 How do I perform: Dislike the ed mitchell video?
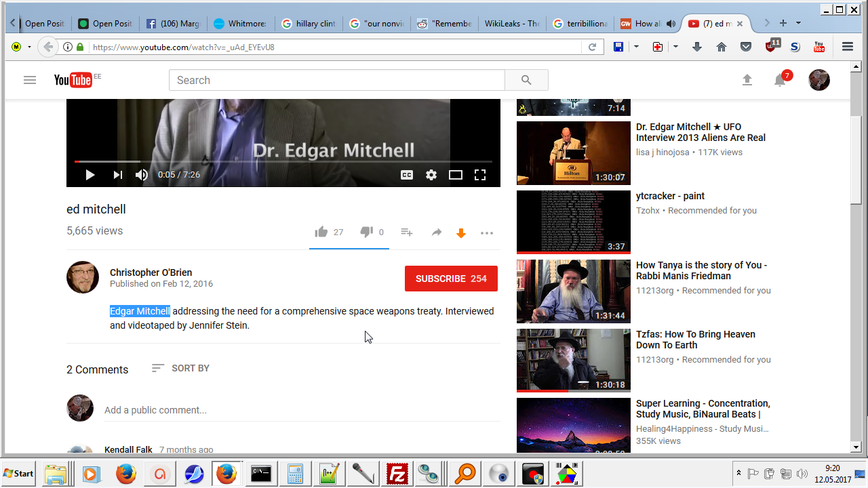point(366,232)
